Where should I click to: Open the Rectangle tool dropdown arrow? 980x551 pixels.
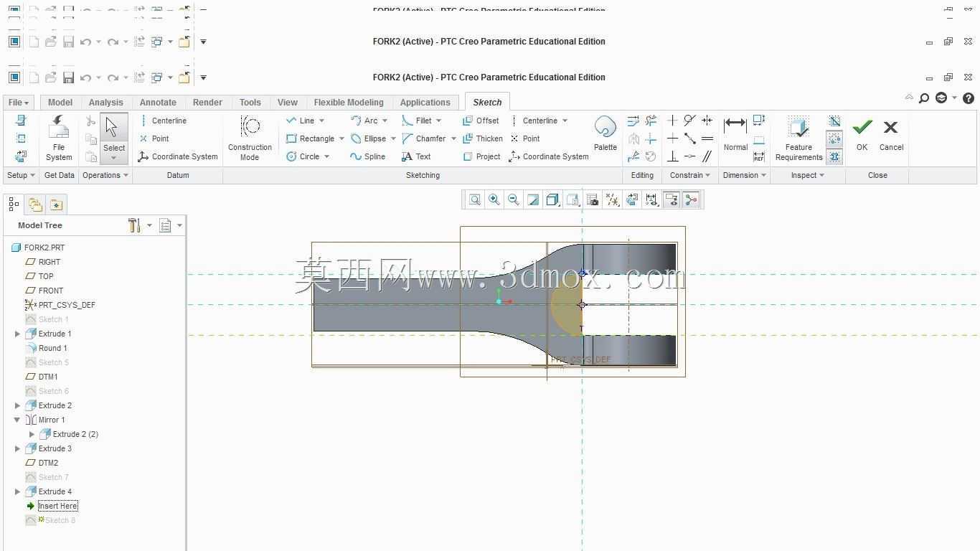pos(341,138)
